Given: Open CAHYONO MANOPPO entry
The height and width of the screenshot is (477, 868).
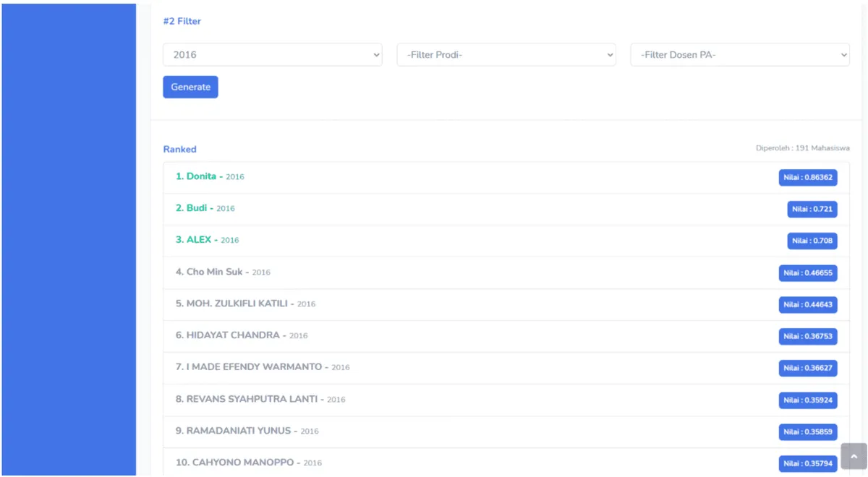Looking at the screenshot, I should point(506,463).
